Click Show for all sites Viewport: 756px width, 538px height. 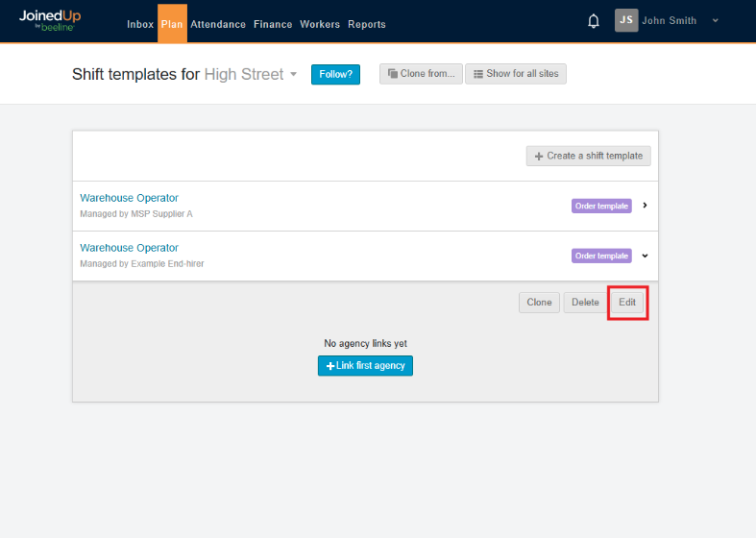pos(516,74)
